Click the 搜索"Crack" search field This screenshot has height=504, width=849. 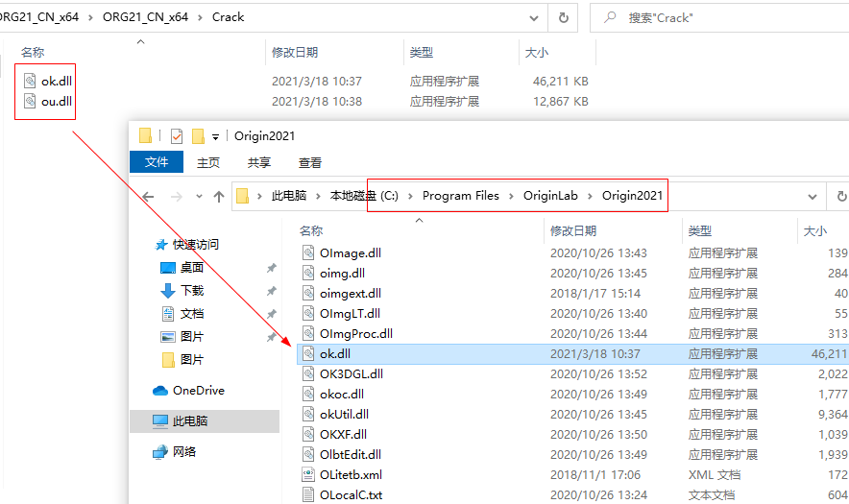click(x=720, y=18)
